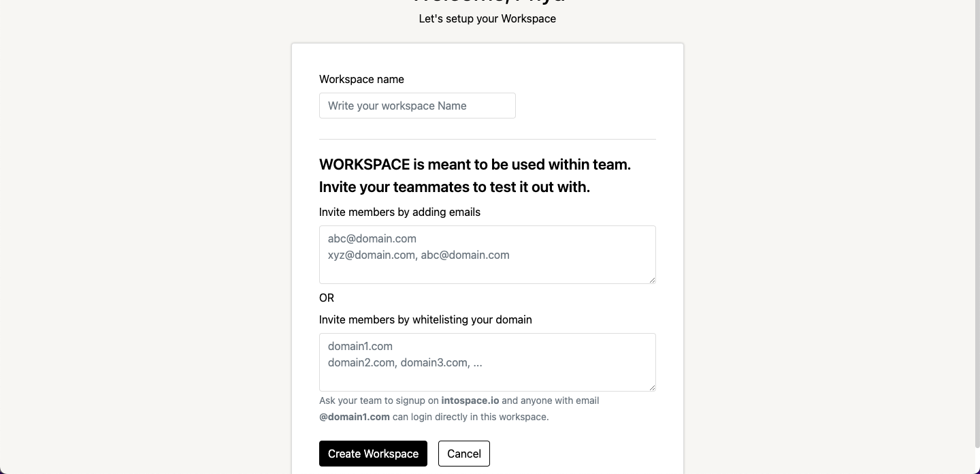This screenshot has height=474, width=980.
Task: Focus the invite-by-emails text area
Action: pyautogui.click(x=487, y=255)
